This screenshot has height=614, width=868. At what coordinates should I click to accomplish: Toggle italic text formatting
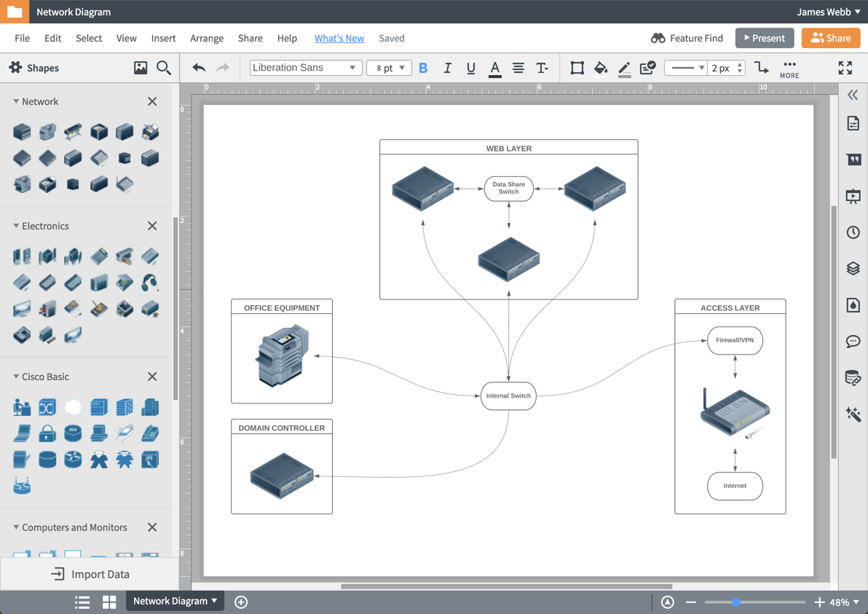click(447, 68)
